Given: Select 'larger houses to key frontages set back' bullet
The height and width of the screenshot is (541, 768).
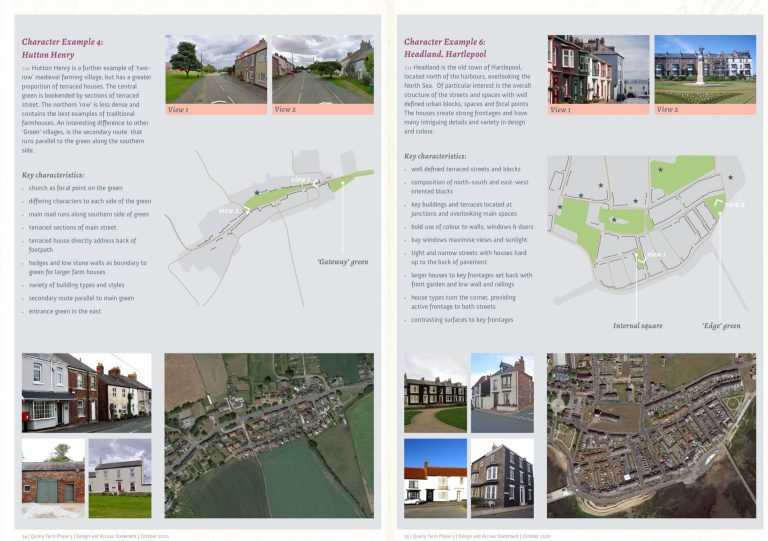Looking at the screenshot, I should point(472,280).
